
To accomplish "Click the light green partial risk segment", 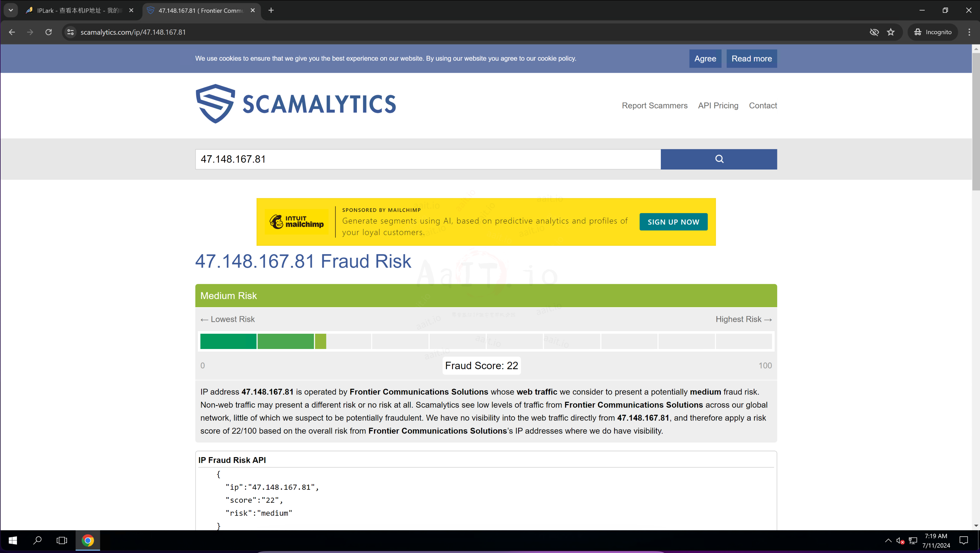I will pyautogui.click(x=320, y=341).
